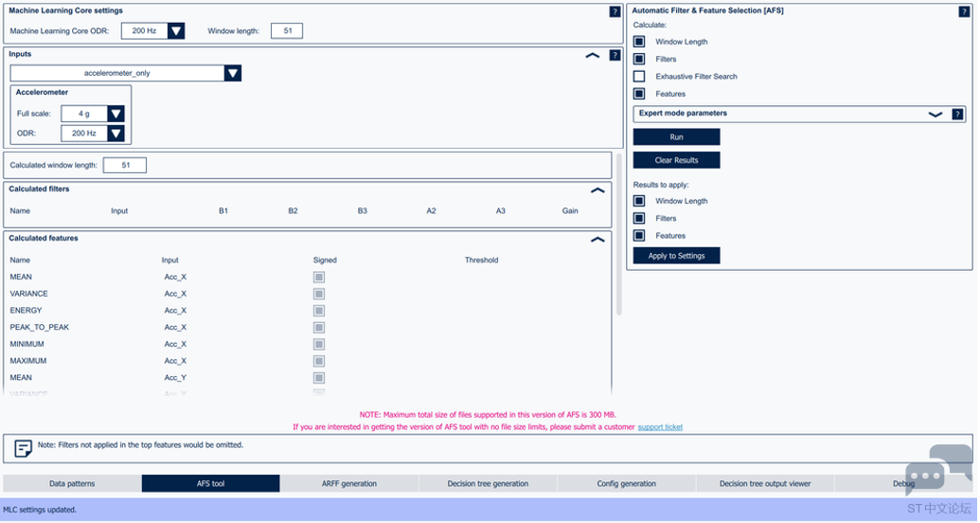This screenshot has width=980, height=523.
Task: Collapse the Inputs section
Action: [593, 56]
